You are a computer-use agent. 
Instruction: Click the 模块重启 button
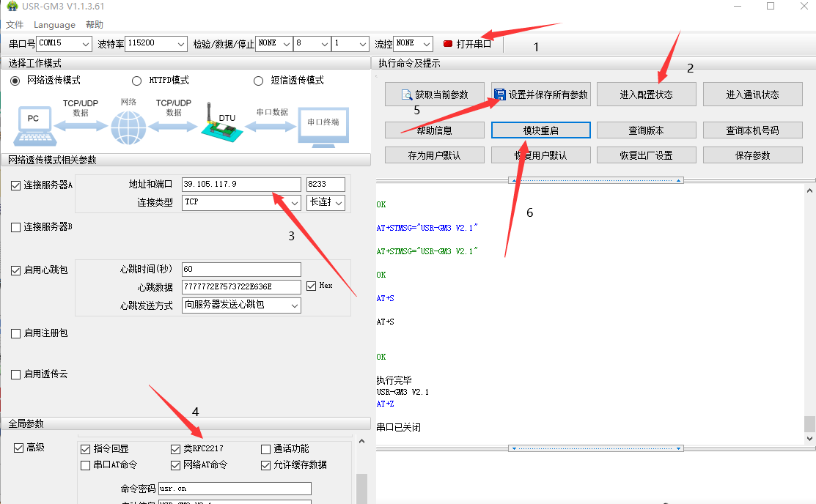point(540,130)
